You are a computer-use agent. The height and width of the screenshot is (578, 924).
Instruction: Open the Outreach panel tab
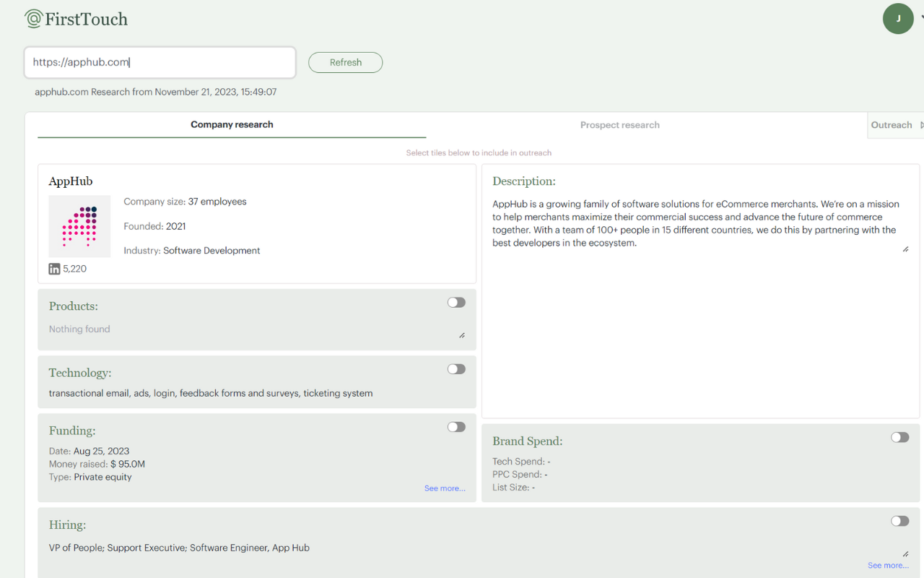tap(895, 125)
